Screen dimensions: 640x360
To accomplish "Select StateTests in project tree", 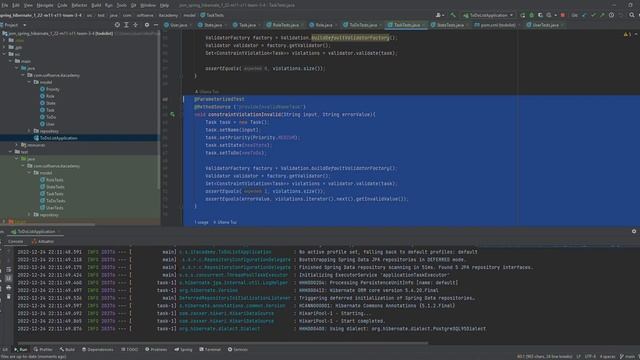I will click(52, 187).
